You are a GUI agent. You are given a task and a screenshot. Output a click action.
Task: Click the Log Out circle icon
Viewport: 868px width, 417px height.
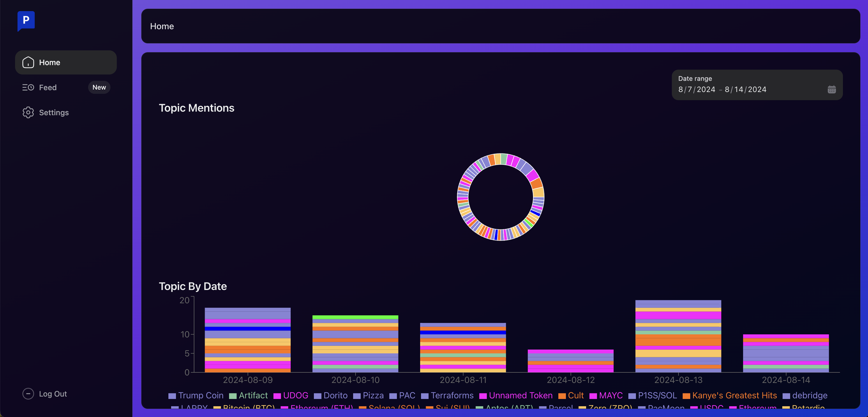[x=28, y=393]
